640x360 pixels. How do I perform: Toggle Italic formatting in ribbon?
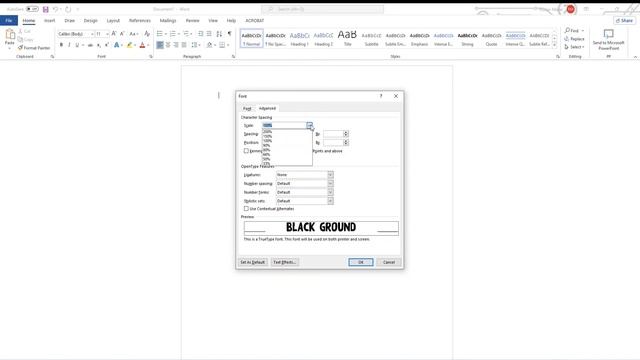[69, 45]
